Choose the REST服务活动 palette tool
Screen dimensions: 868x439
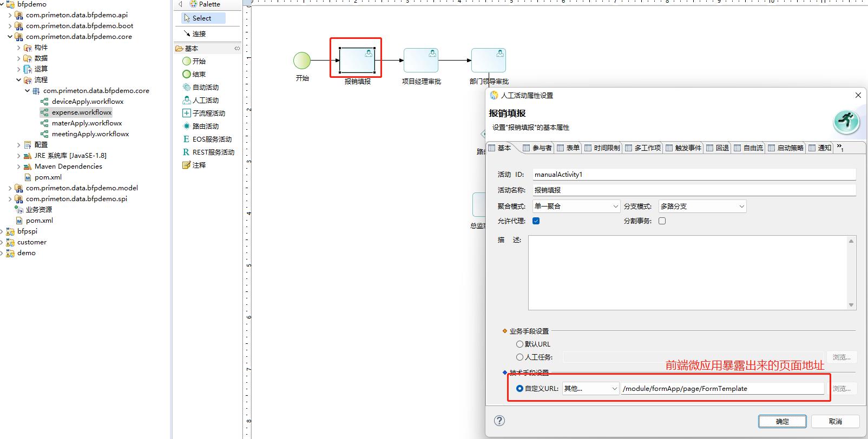click(187, 152)
